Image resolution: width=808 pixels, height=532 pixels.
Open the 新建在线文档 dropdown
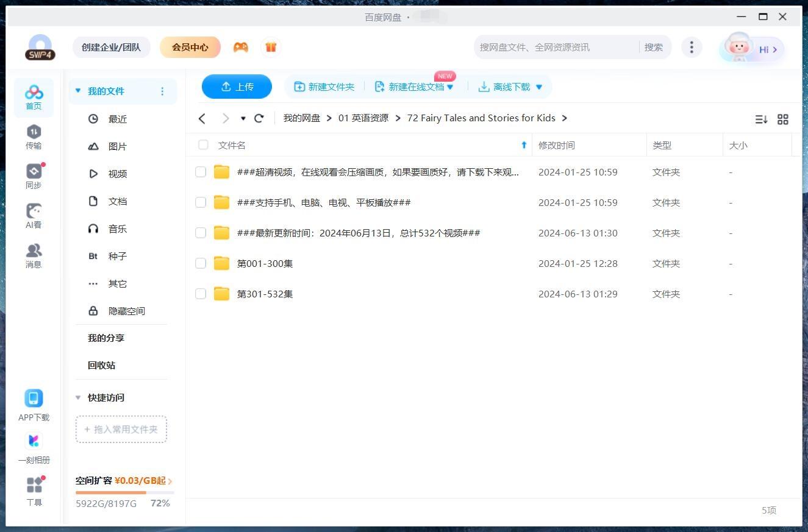click(x=451, y=87)
